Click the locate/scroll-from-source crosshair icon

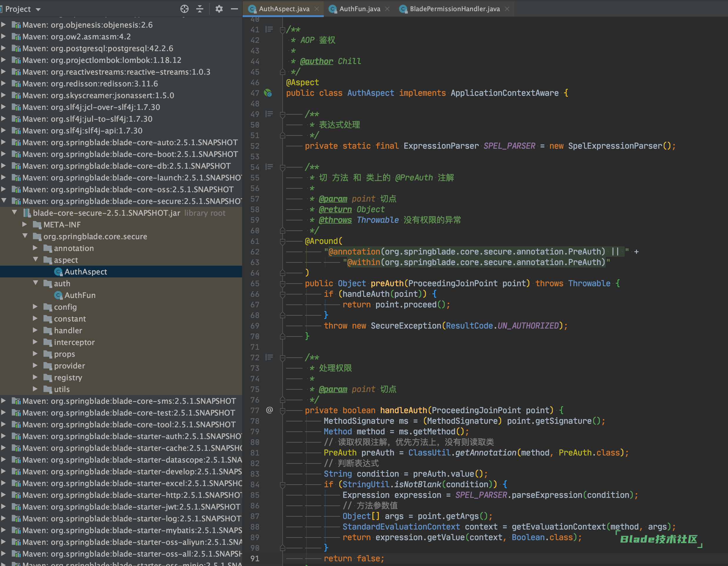tap(184, 9)
